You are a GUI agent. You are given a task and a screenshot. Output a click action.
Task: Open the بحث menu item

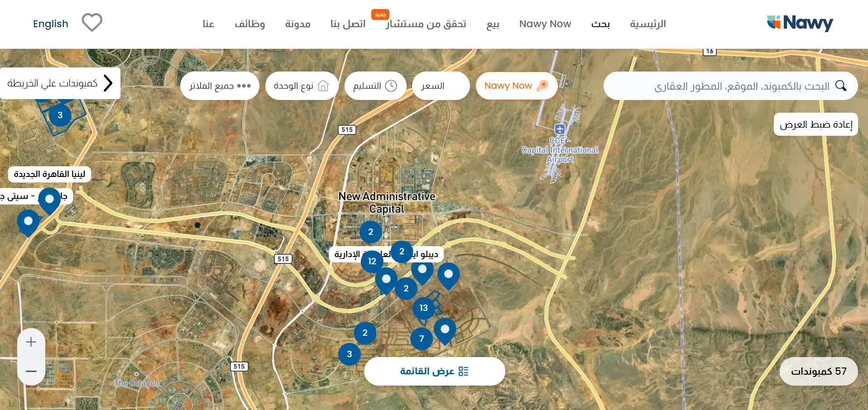coord(600,24)
